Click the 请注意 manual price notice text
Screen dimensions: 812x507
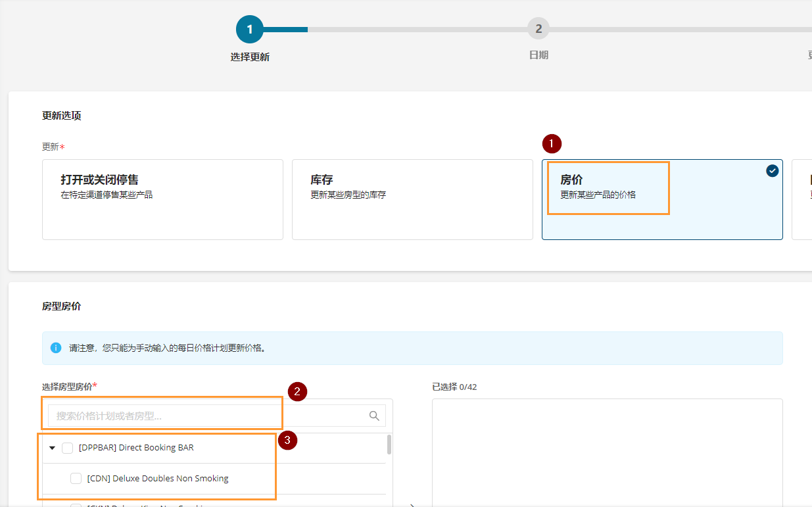(168, 348)
